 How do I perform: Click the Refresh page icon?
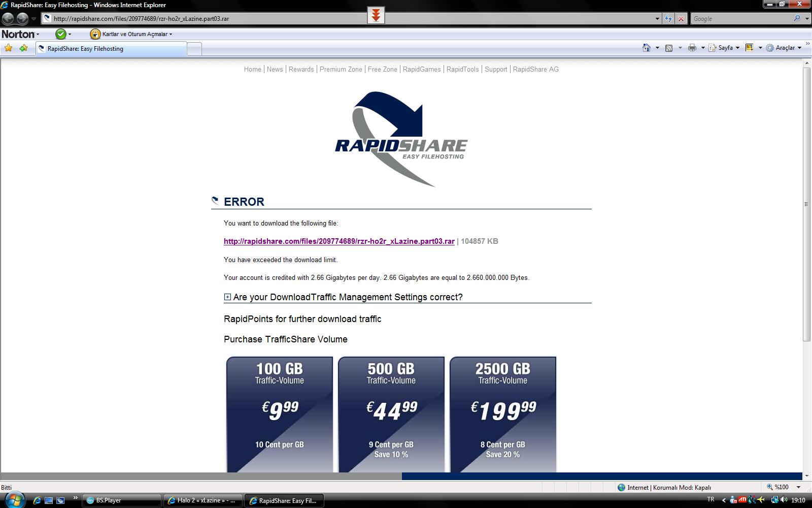coord(668,19)
